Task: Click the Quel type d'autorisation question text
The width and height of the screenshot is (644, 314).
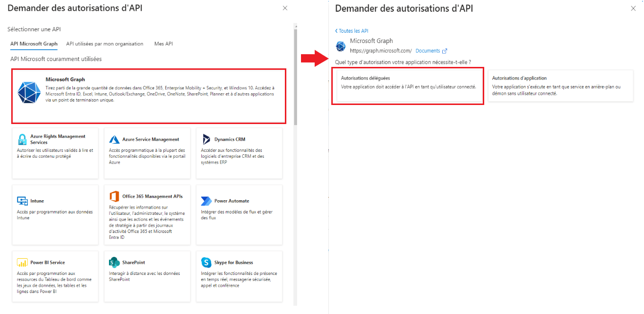Action: 403,62
